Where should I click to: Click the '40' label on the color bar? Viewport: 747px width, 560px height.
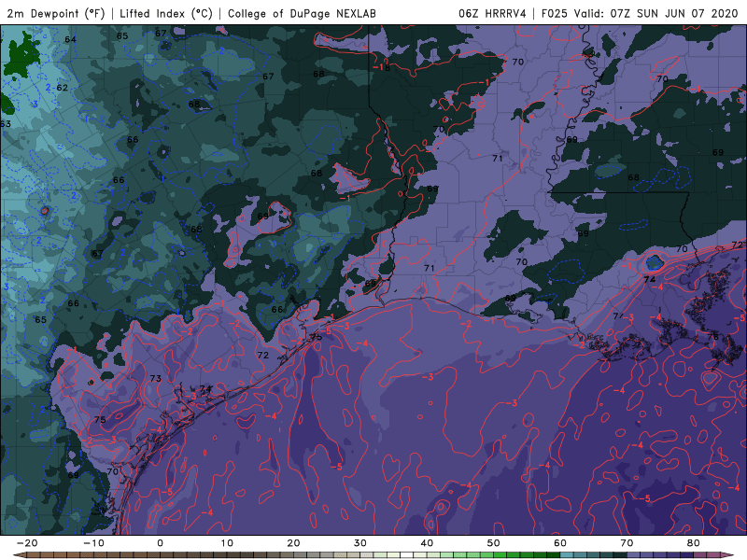(x=427, y=543)
